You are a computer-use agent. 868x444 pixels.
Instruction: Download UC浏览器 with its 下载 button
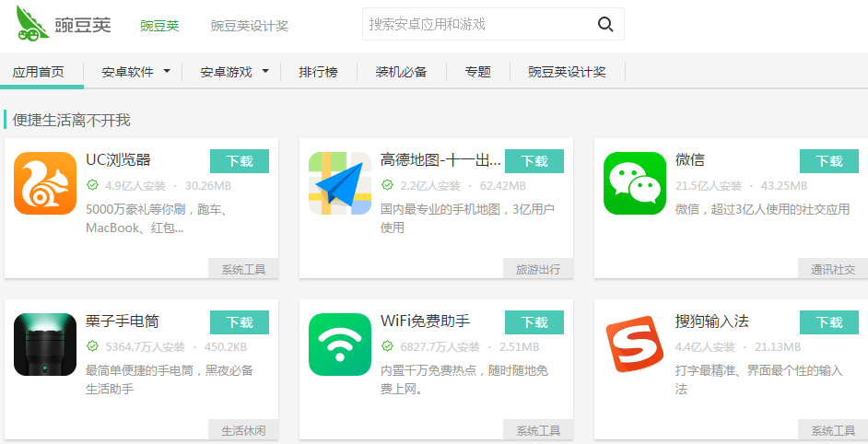(240, 161)
